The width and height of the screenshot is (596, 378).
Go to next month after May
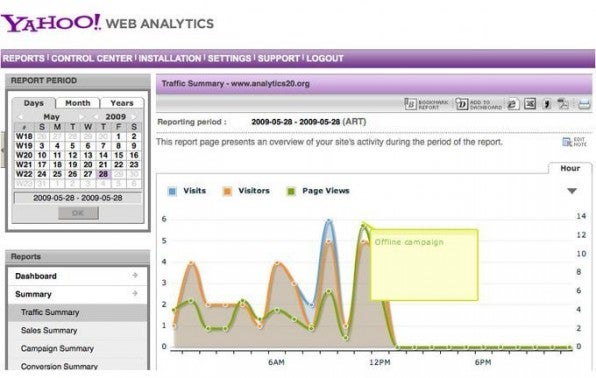point(81,117)
